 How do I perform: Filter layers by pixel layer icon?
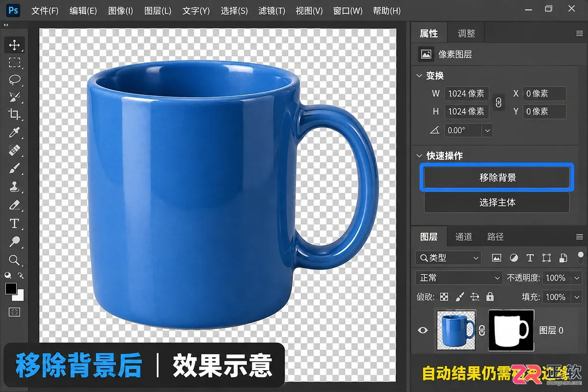(x=496, y=258)
